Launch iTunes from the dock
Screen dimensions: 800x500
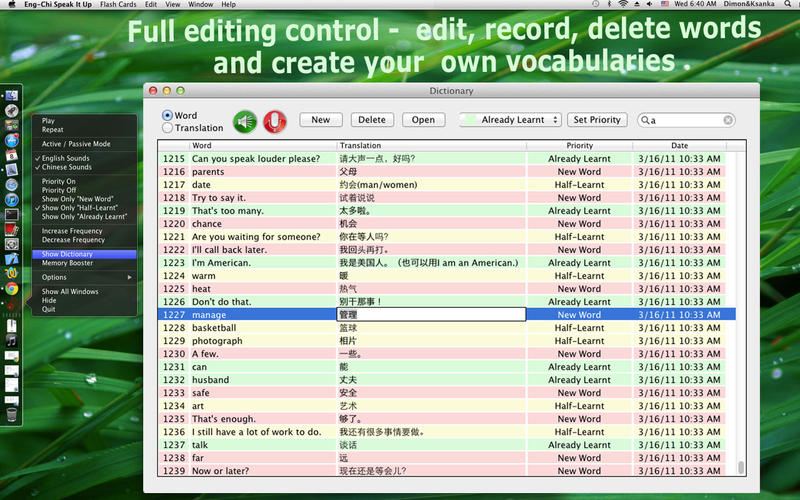pos(11,199)
